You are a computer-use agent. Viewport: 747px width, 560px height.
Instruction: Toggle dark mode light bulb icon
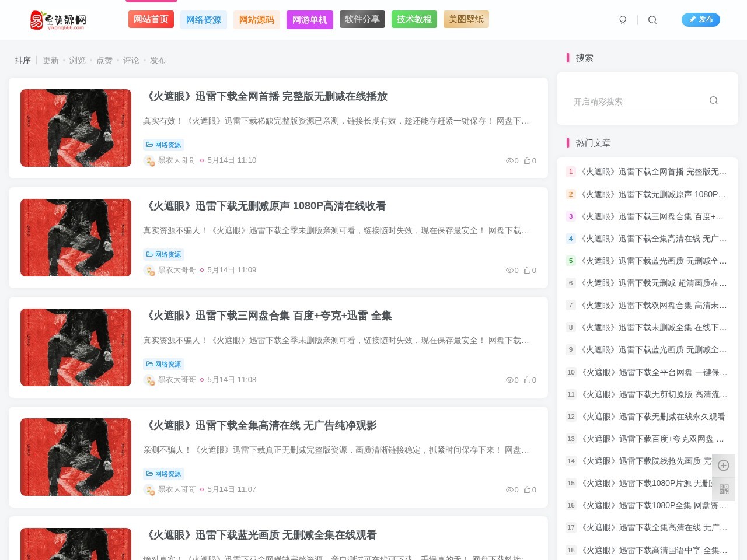[x=623, y=20]
